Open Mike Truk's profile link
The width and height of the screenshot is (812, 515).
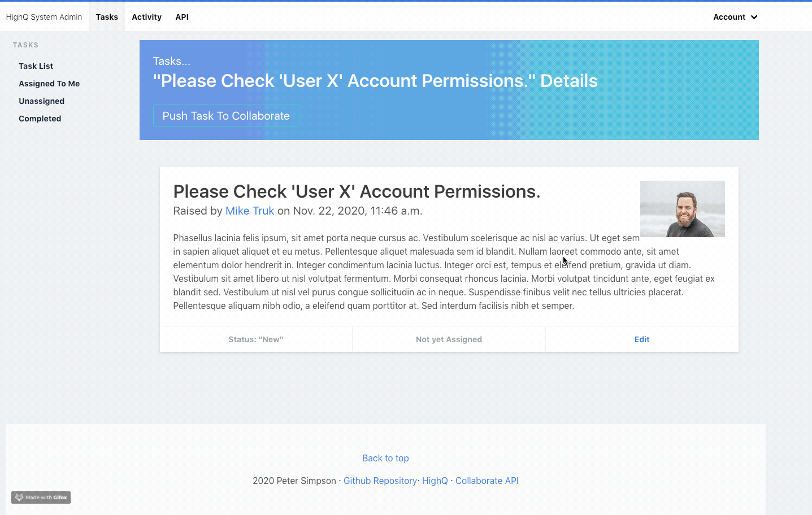coord(250,211)
